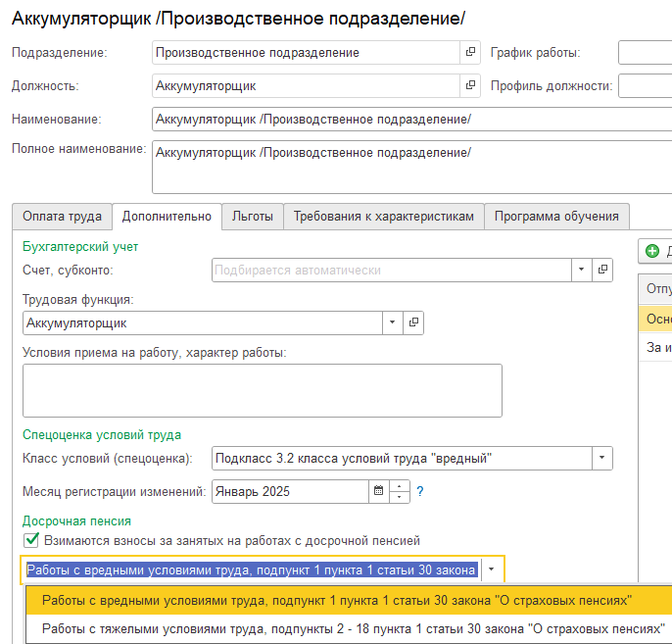Switch to the Оплата труда tab
672x644 pixels.
(x=62, y=217)
